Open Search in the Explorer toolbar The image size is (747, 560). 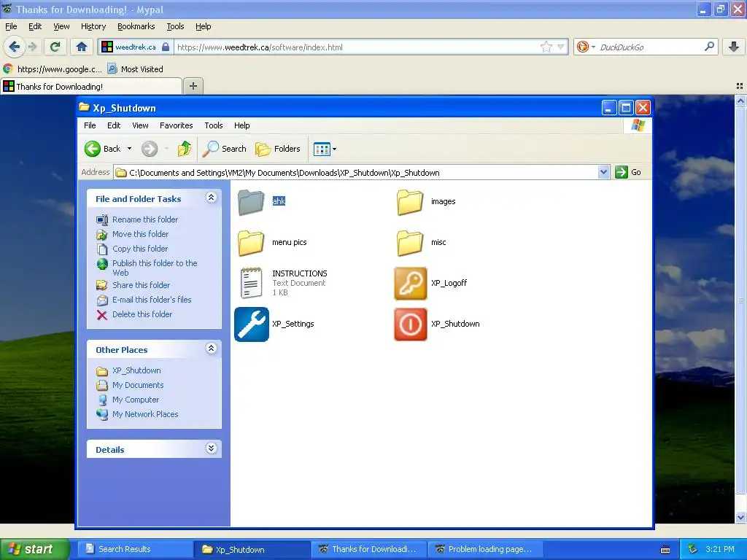click(x=224, y=149)
